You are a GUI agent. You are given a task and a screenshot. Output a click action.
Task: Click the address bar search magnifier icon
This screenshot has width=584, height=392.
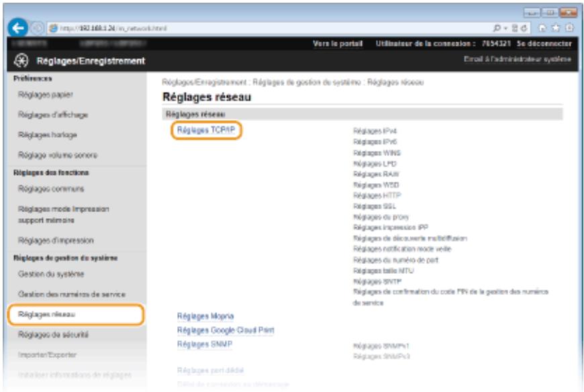point(497,28)
